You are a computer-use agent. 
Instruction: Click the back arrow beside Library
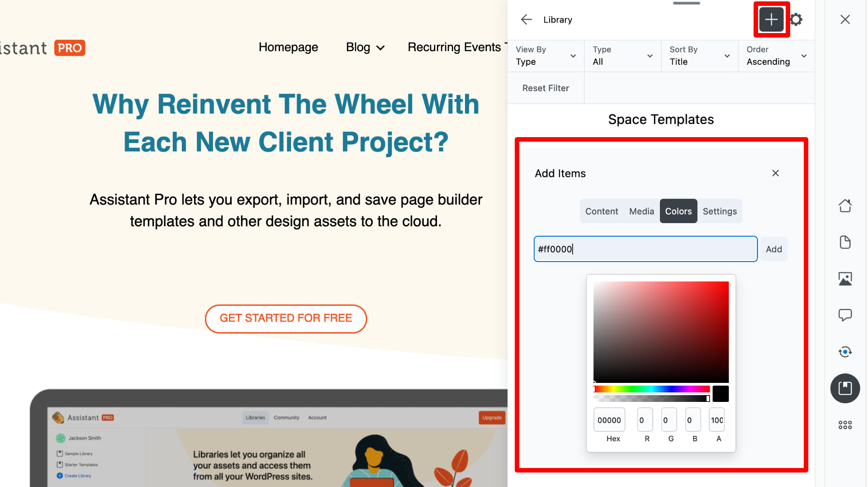click(x=526, y=19)
